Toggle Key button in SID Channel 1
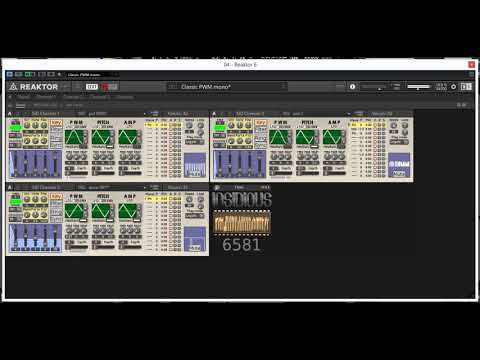Image resolution: width=480 pixels, height=360 pixels. 56,123
